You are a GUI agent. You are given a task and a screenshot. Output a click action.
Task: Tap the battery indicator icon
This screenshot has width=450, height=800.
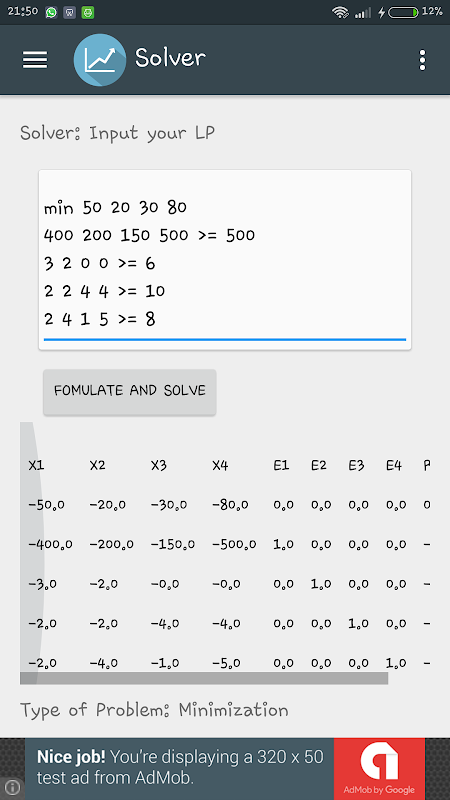(x=403, y=12)
